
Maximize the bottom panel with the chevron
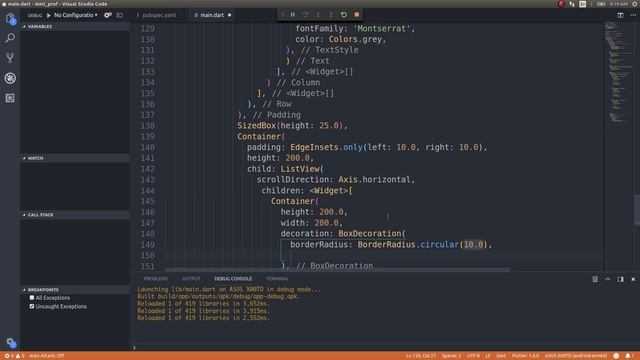tap(608, 279)
